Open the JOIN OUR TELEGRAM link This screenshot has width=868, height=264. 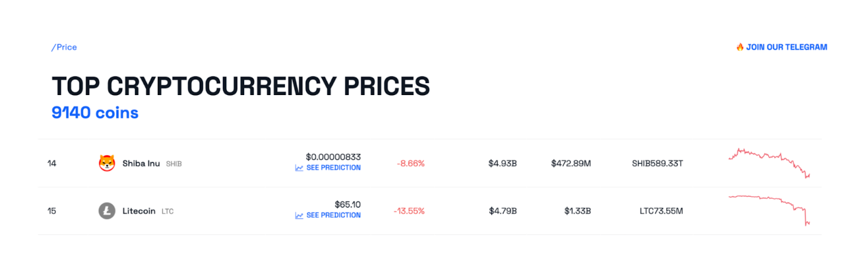786,47
